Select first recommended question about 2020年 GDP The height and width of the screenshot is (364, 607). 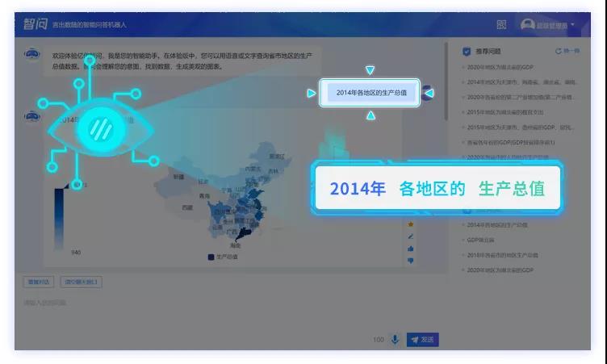(x=500, y=67)
